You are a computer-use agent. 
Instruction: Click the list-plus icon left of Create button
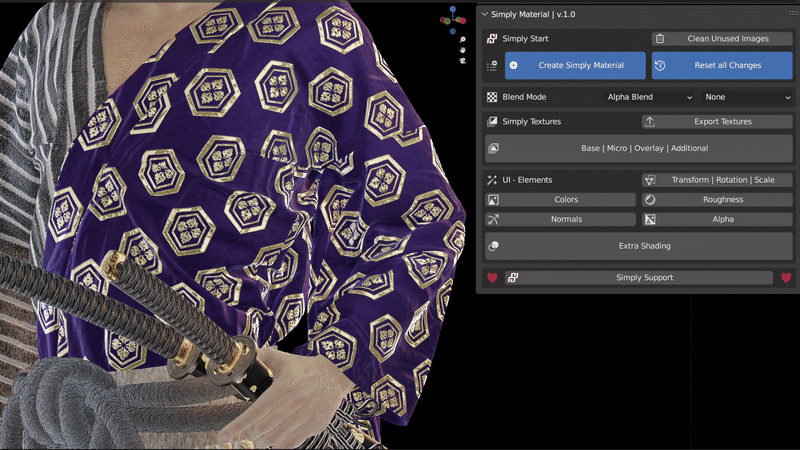click(x=492, y=66)
